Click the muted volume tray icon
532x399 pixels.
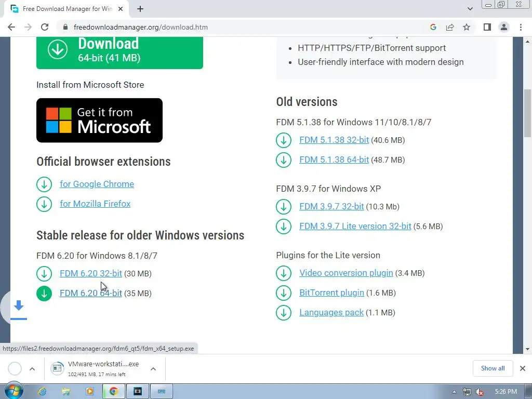(x=480, y=392)
